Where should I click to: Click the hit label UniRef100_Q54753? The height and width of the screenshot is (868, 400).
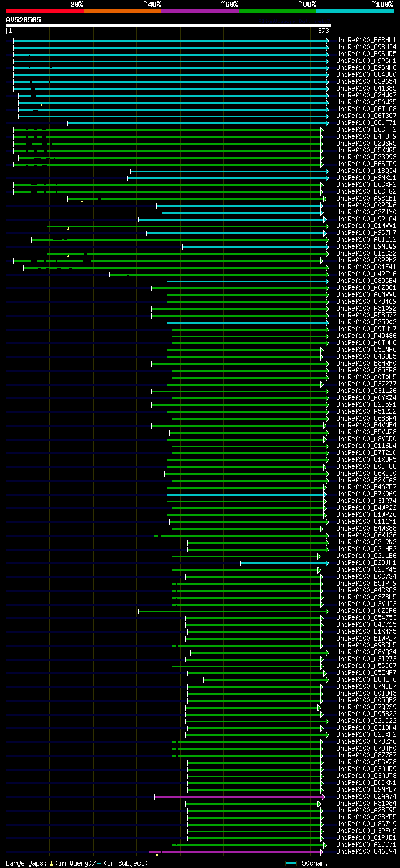(x=366, y=618)
